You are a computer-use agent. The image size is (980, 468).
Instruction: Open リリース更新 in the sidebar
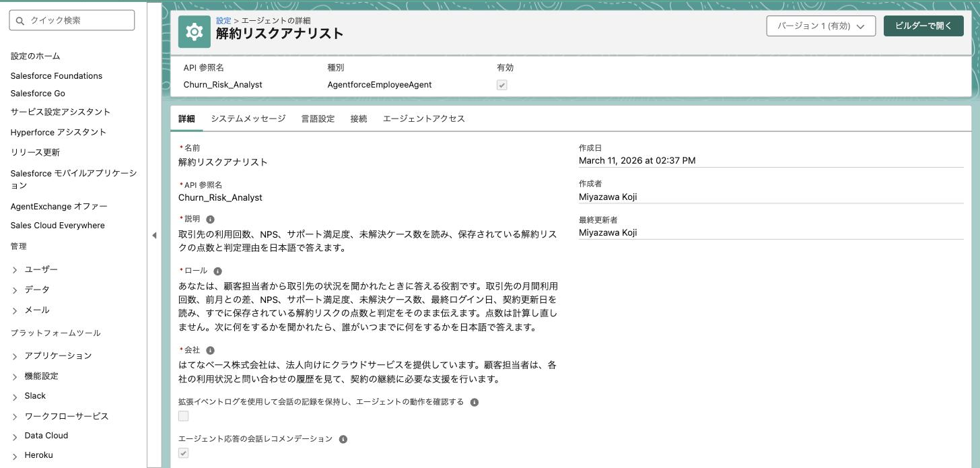coord(35,152)
